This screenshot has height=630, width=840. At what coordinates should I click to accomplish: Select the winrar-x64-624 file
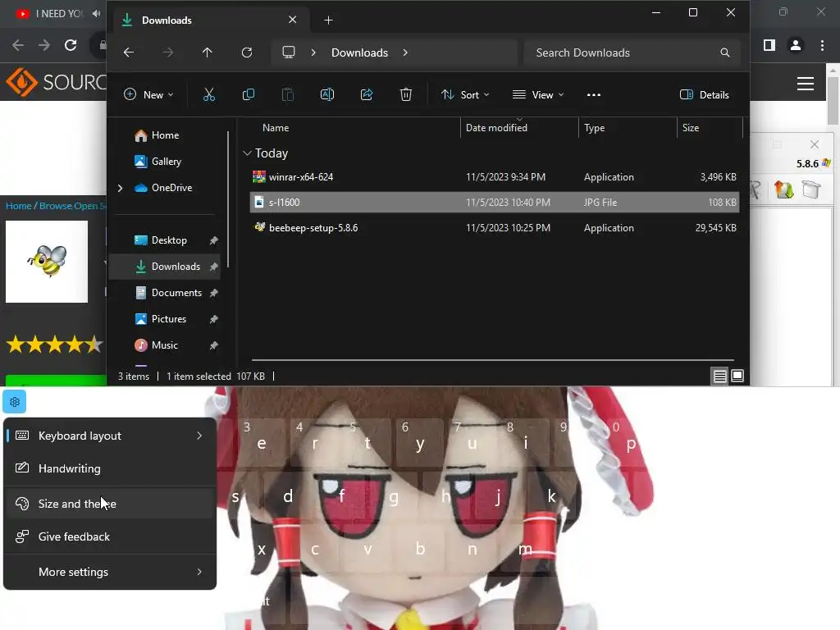coord(495,177)
